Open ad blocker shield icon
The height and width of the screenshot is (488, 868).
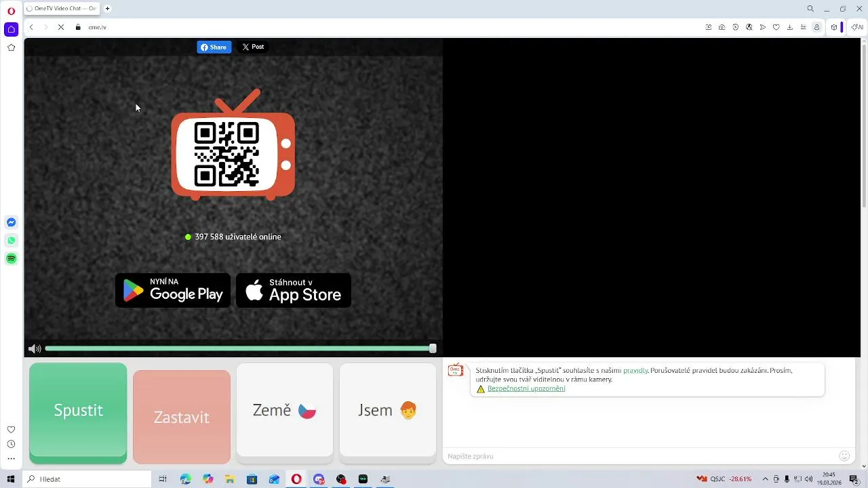(736, 27)
